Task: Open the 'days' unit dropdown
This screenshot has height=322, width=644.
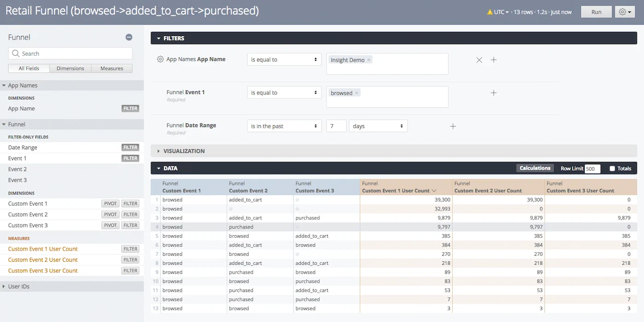Action: click(378, 126)
